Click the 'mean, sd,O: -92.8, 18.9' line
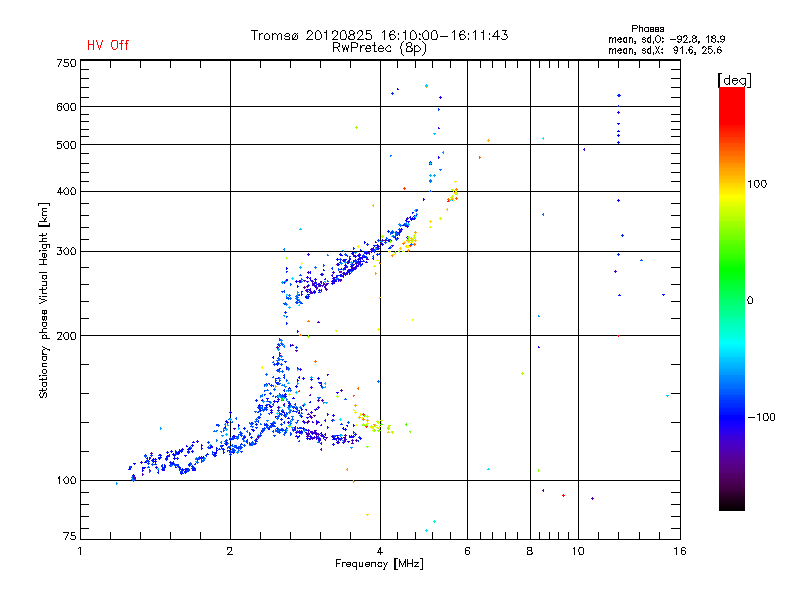The width and height of the screenshot is (800, 600). [x=666, y=39]
